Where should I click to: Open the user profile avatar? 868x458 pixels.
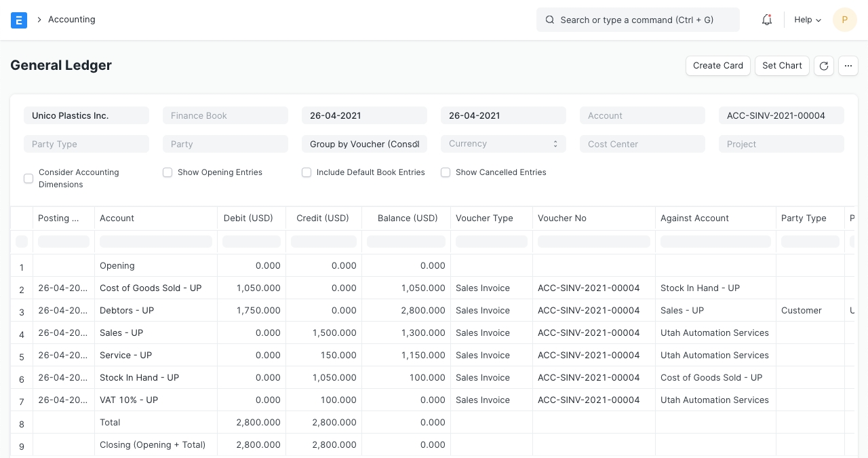tap(844, 20)
